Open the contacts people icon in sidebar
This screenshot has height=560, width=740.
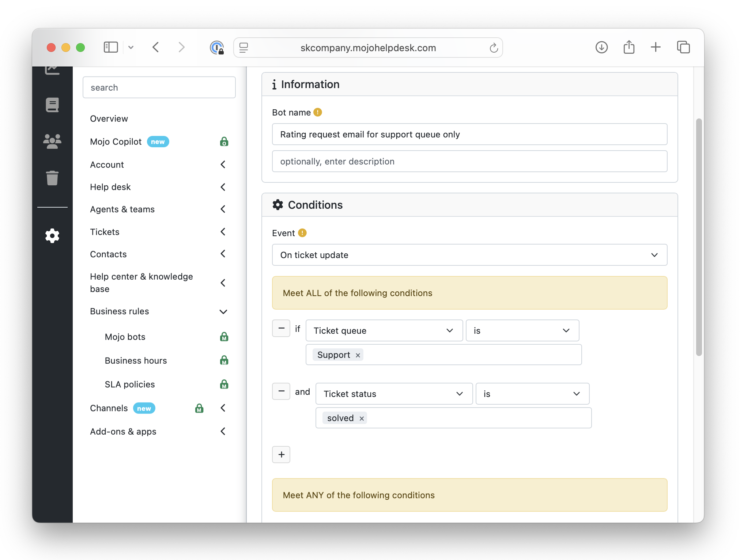point(52,141)
